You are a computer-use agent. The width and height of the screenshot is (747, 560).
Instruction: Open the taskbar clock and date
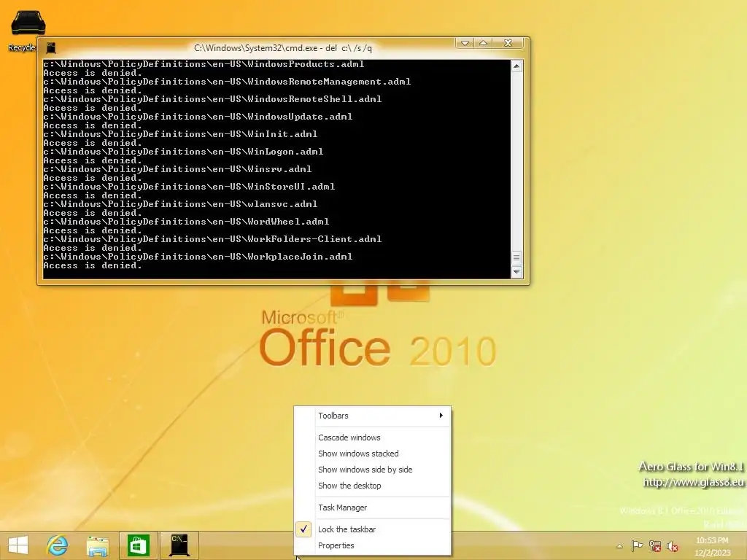712,546
